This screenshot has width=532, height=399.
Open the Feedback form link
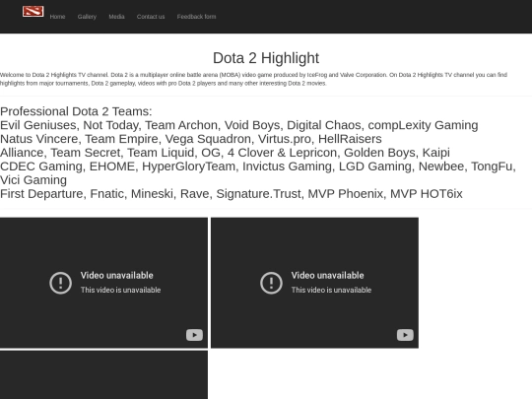pyautogui.click(x=196, y=17)
